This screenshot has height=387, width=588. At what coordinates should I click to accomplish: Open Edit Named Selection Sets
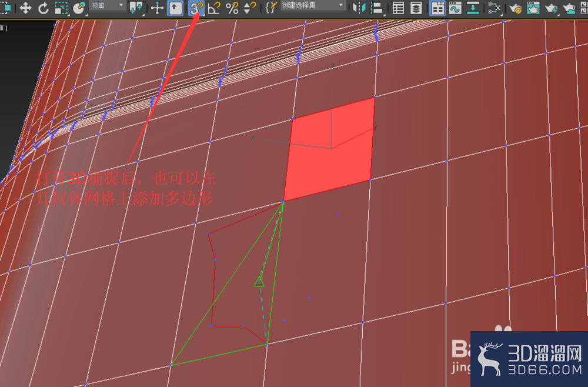coord(271,8)
